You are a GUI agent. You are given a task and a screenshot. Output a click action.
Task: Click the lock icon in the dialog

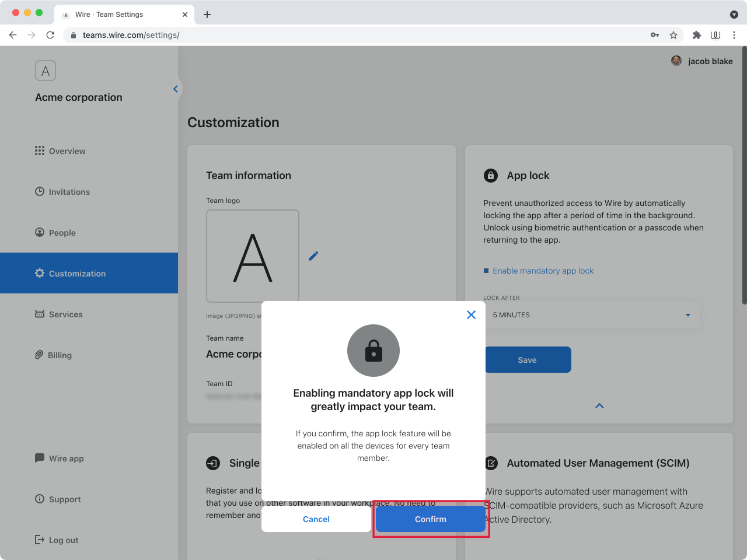click(373, 351)
